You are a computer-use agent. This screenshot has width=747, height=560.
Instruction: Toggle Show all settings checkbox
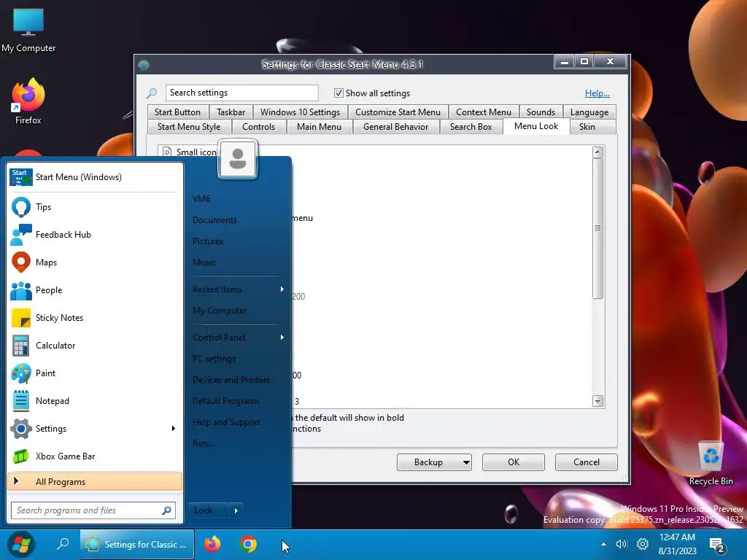pos(338,93)
